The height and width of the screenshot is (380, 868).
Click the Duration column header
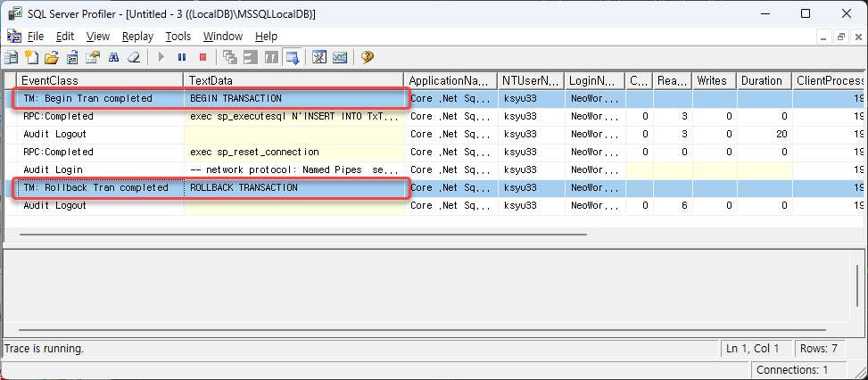tap(764, 80)
